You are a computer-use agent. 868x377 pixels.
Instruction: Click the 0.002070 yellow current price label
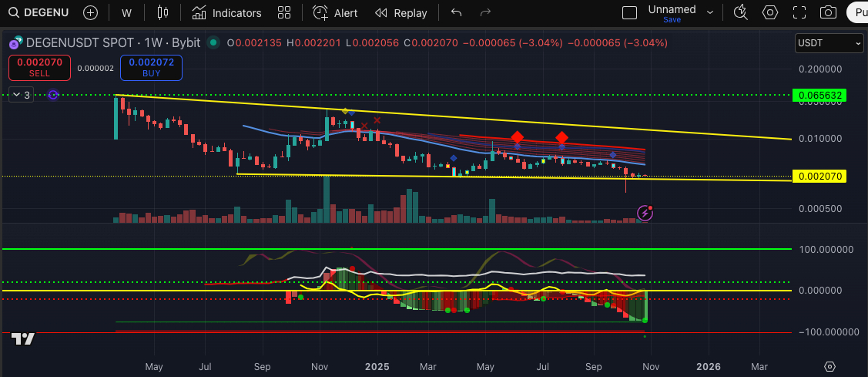tap(819, 177)
